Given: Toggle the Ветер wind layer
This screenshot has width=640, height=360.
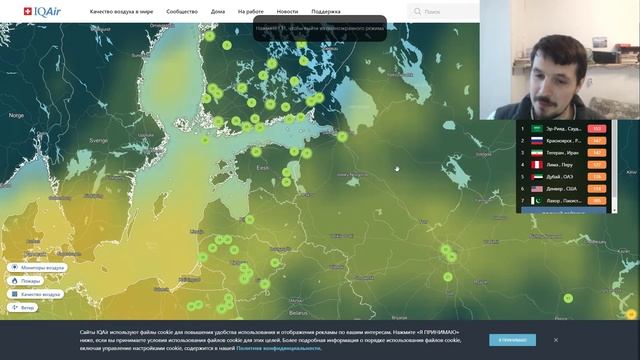Looking at the screenshot, I should pos(22,307).
